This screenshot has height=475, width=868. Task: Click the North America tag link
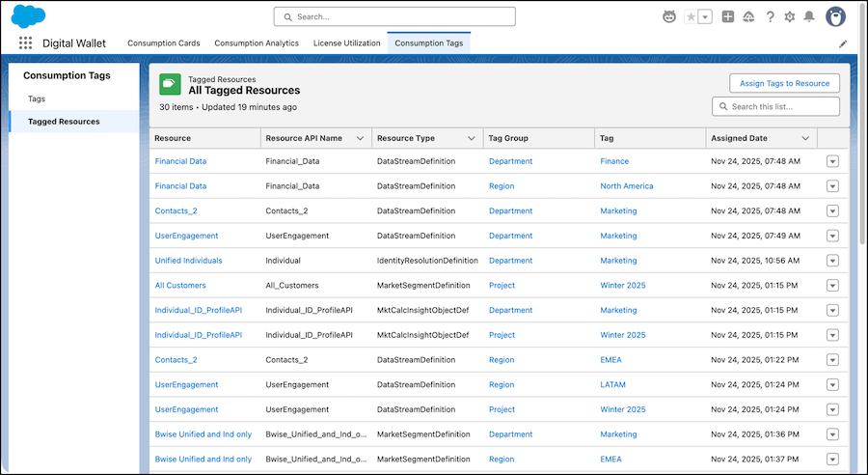[x=627, y=186]
